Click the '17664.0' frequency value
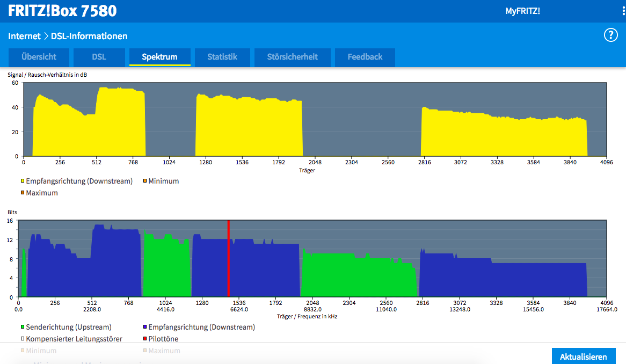 pos(607,309)
